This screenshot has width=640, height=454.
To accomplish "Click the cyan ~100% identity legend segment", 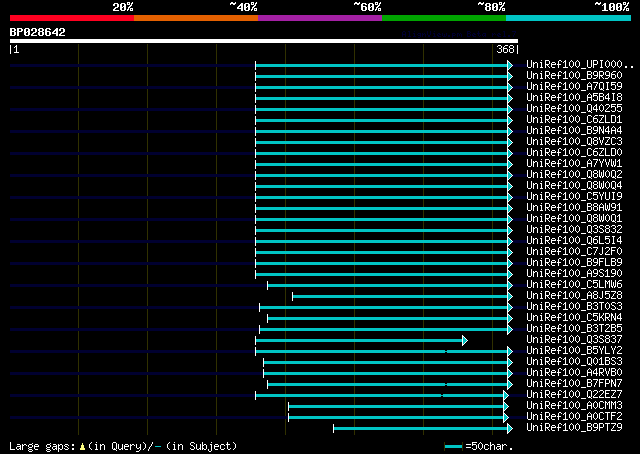I will click(569, 18).
